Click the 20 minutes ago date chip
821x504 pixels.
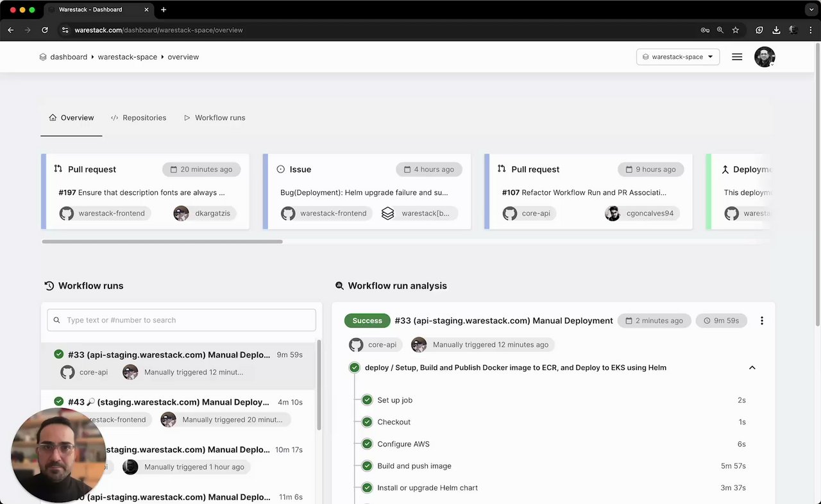point(201,169)
